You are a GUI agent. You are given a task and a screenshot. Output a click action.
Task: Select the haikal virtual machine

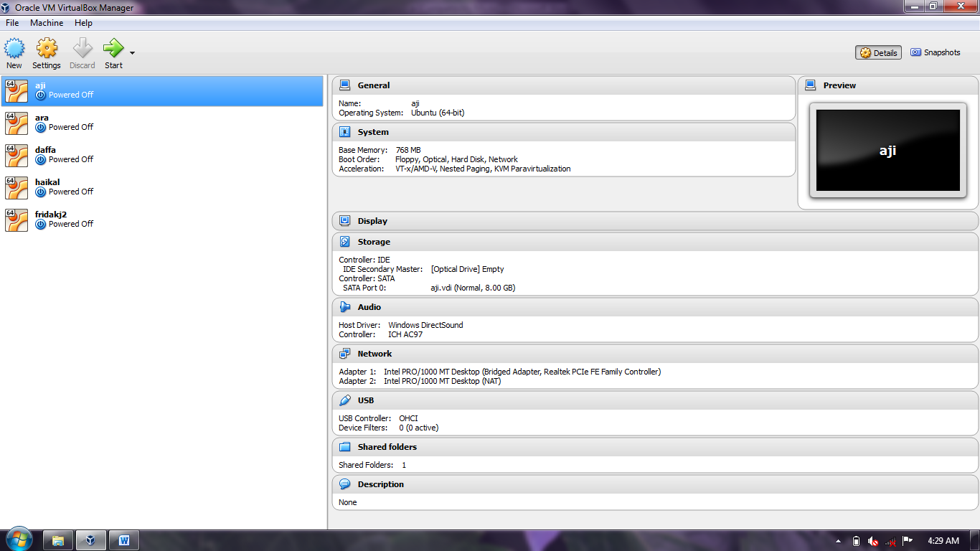pos(162,187)
